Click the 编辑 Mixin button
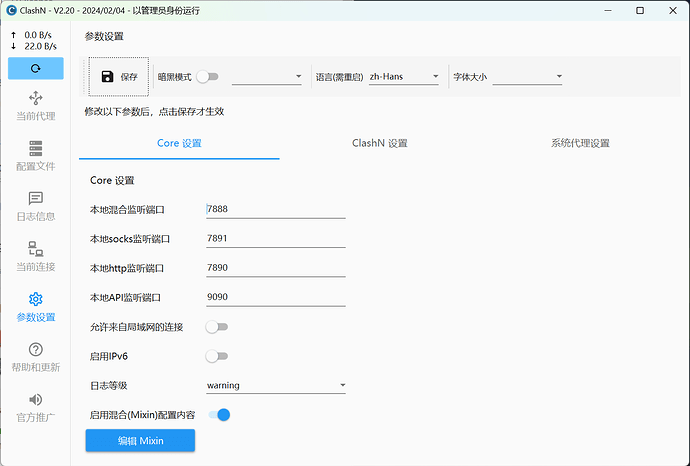 [x=140, y=440]
